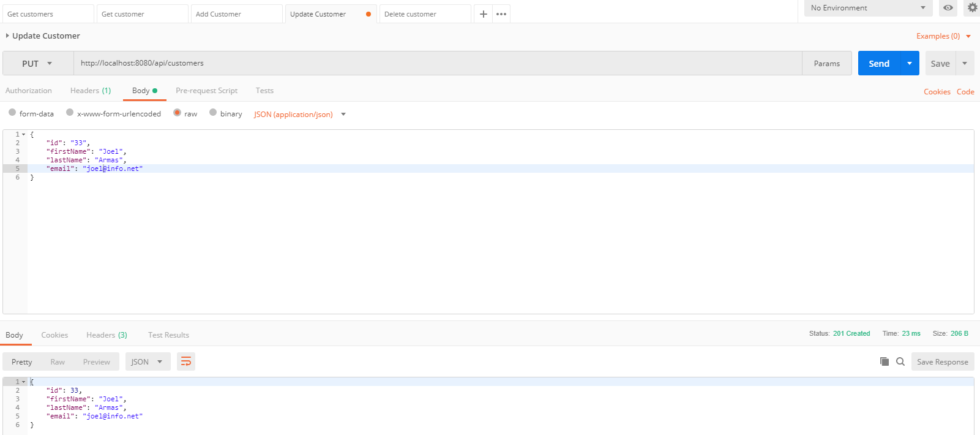Open Pre-request Script tab

coord(206,91)
